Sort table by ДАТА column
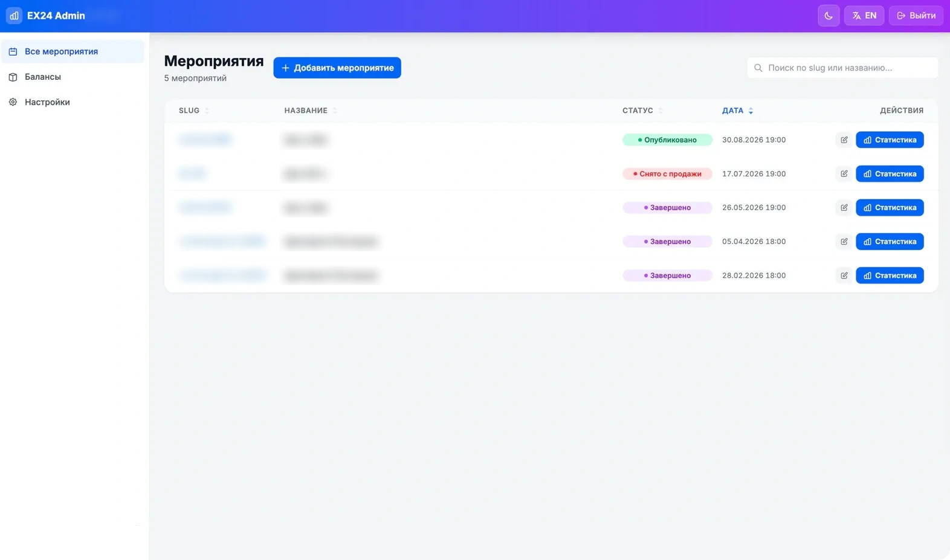Image resolution: width=950 pixels, height=560 pixels. click(737, 111)
